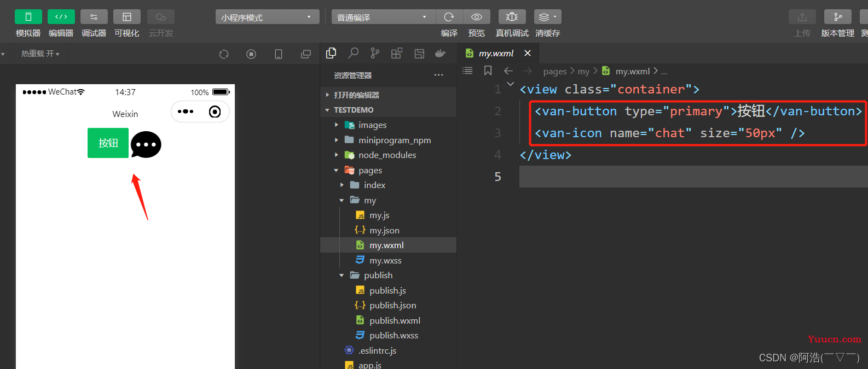Expand the node_modules folder
The width and height of the screenshot is (868, 369).
click(x=387, y=155)
